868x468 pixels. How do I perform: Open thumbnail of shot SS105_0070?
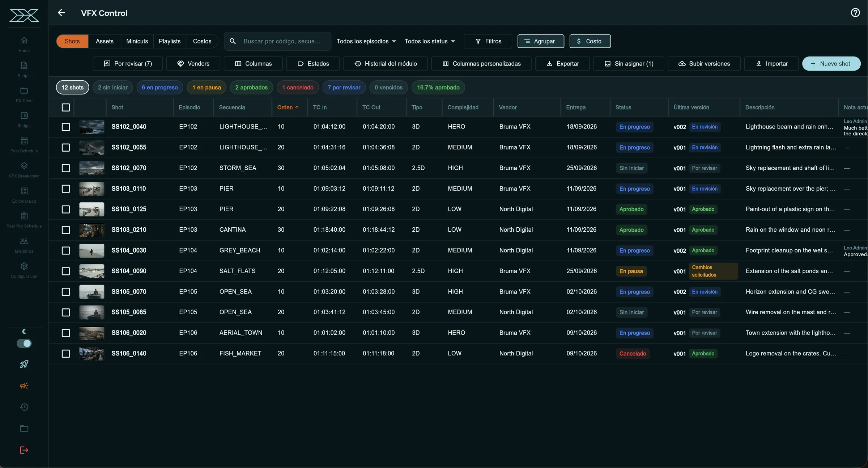[x=92, y=292]
